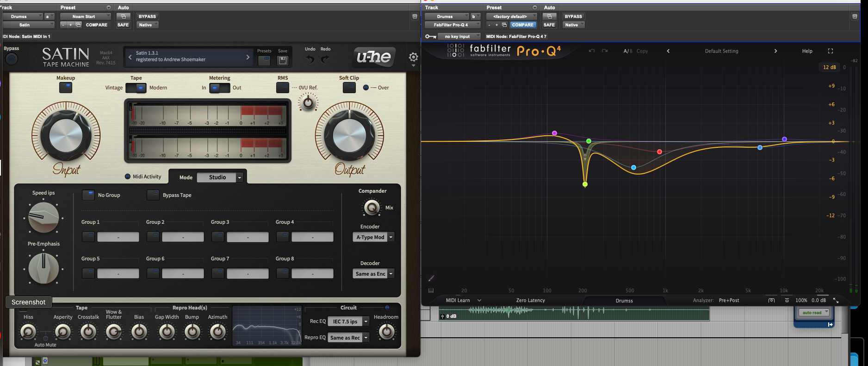Open Satin Mode Studio dropdown
This screenshot has height=366, width=868.
pos(220,177)
